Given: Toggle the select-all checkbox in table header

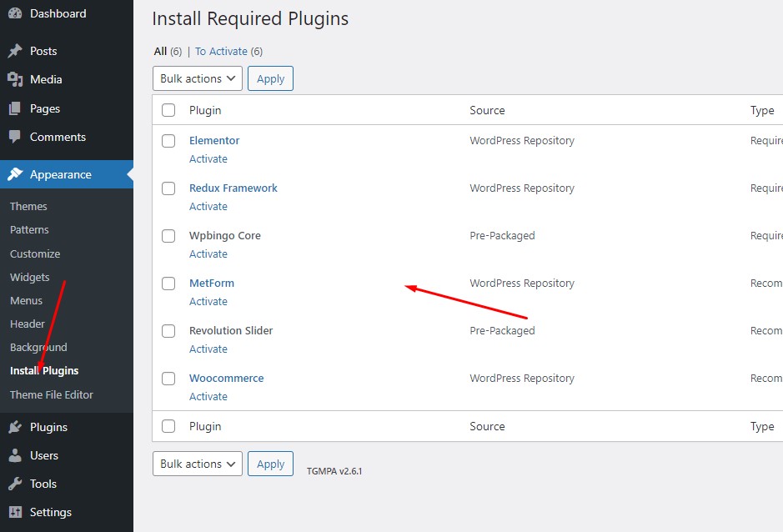Looking at the screenshot, I should 168,110.
